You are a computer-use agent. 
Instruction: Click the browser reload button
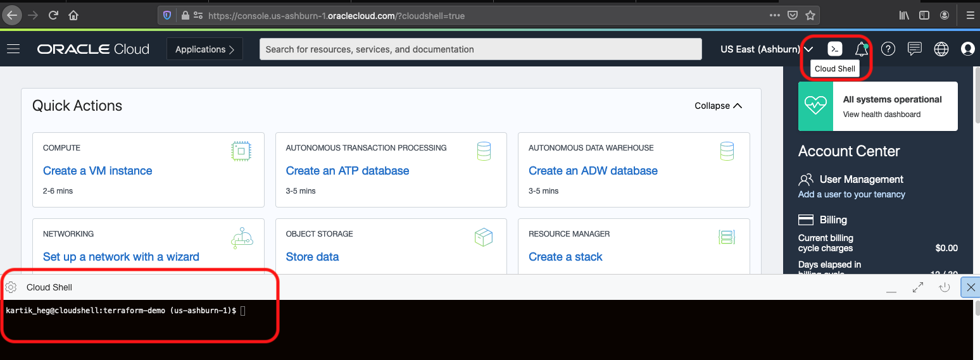(53, 15)
